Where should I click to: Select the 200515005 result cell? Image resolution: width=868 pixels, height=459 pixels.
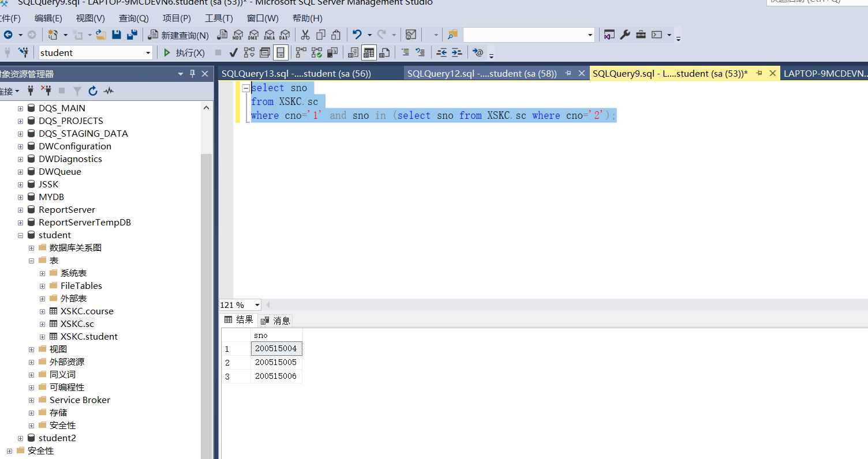coord(276,362)
